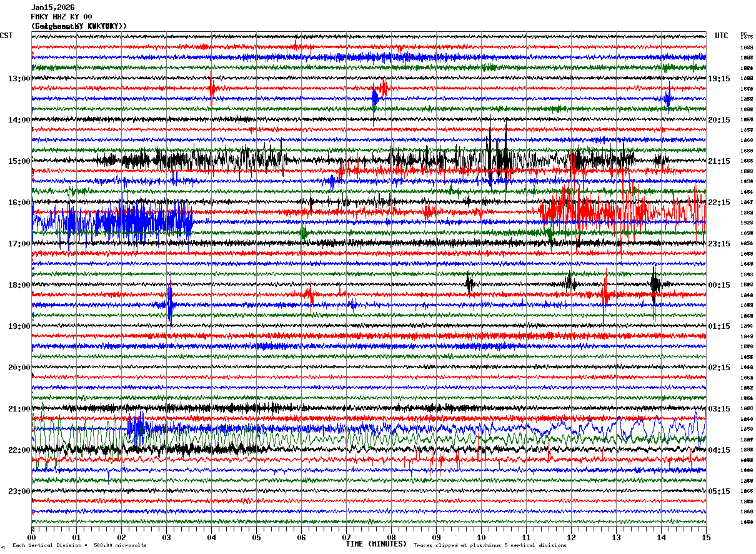The height and width of the screenshot is (554, 756).
Task: Click the blue spike near minute 14 below 19:15 UTC
Action: (x=668, y=98)
